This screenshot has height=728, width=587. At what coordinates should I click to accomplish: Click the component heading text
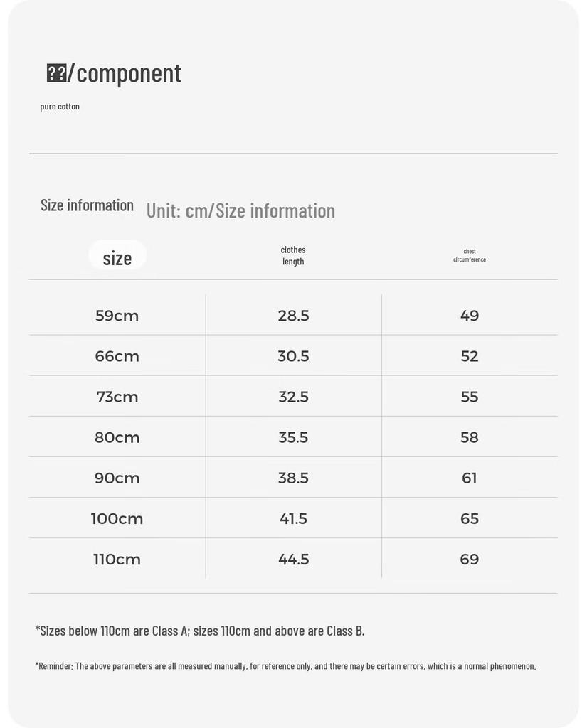(114, 73)
